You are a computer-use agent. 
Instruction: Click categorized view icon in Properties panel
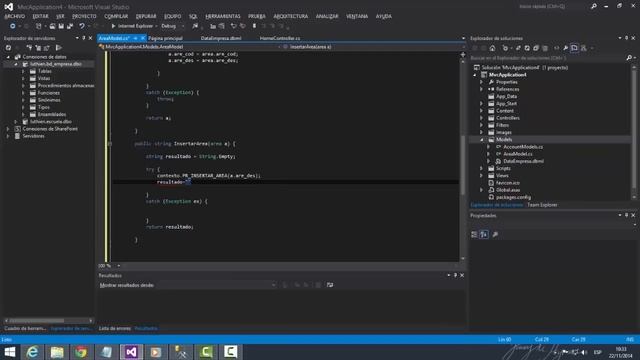[x=474, y=234]
